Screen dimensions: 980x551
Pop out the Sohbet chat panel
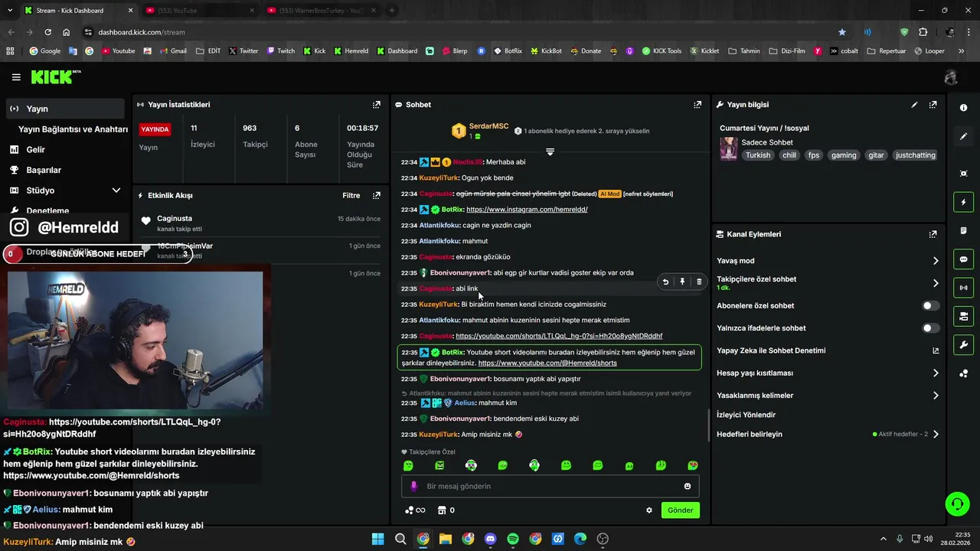click(697, 105)
